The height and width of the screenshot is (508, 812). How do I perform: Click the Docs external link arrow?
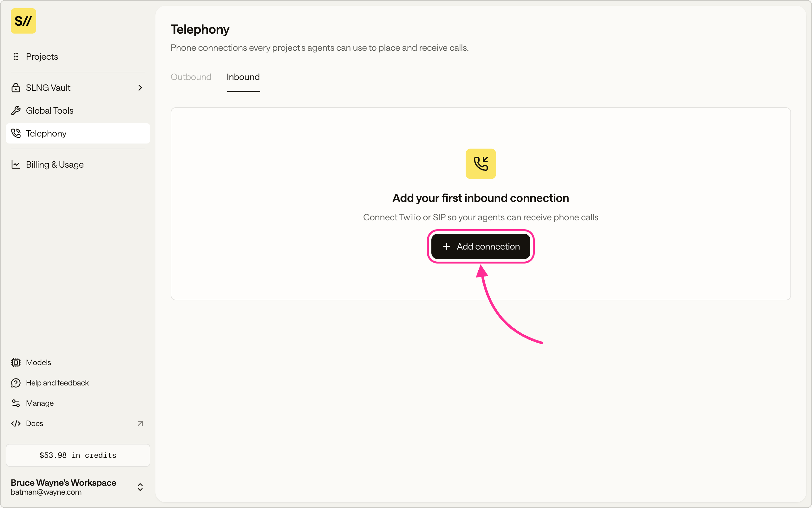pyautogui.click(x=140, y=423)
